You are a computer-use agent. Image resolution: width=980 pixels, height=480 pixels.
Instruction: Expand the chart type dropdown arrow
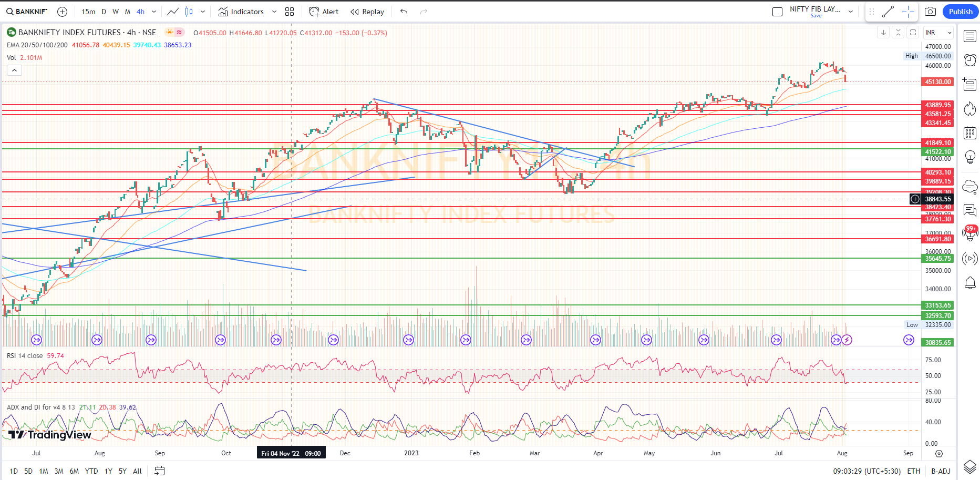[203, 12]
